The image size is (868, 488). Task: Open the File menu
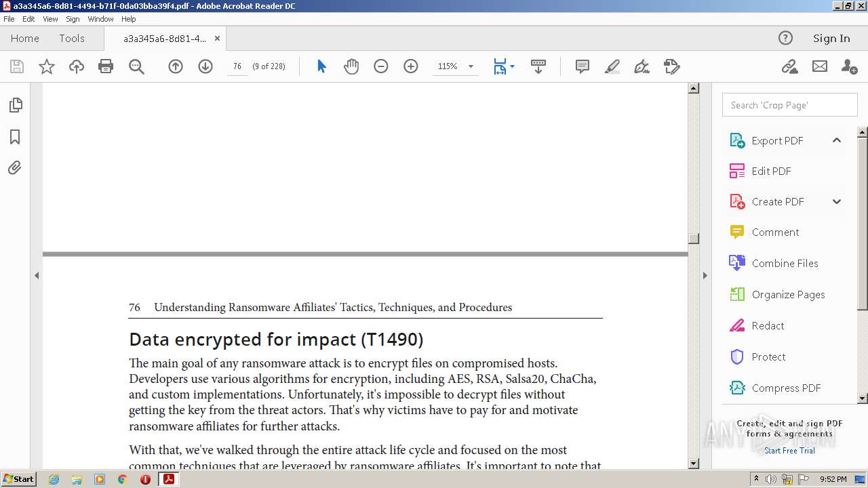9,19
